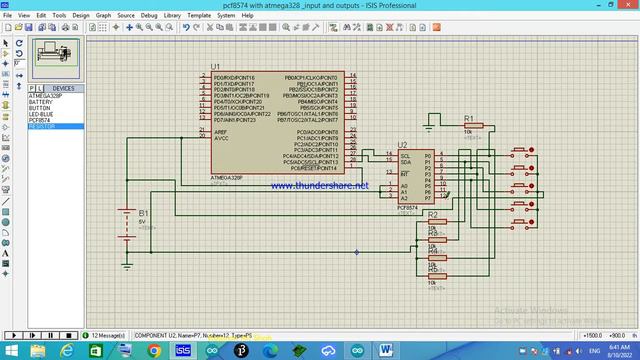Save the current design
This screenshot has width=640, height=360.
tap(29, 27)
